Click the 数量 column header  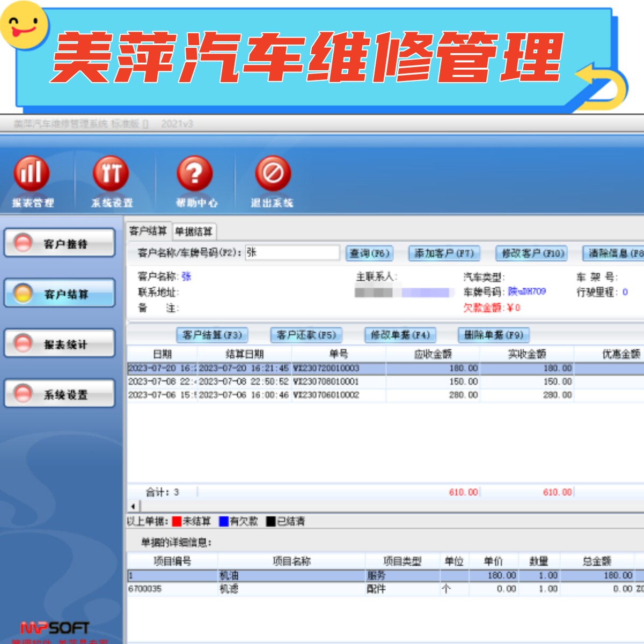539,561
